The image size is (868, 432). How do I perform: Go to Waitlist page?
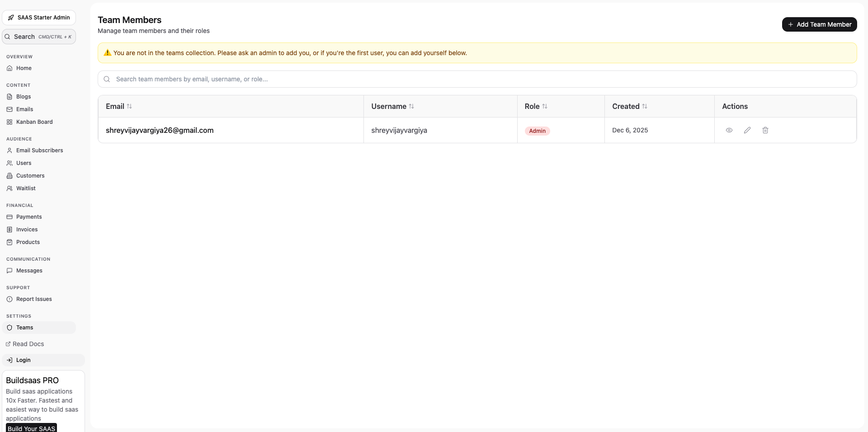coord(39,188)
